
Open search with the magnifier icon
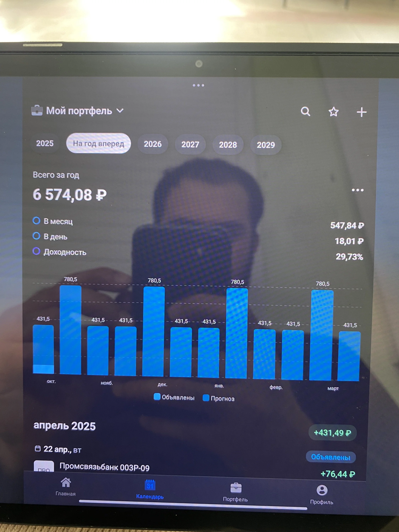305,111
